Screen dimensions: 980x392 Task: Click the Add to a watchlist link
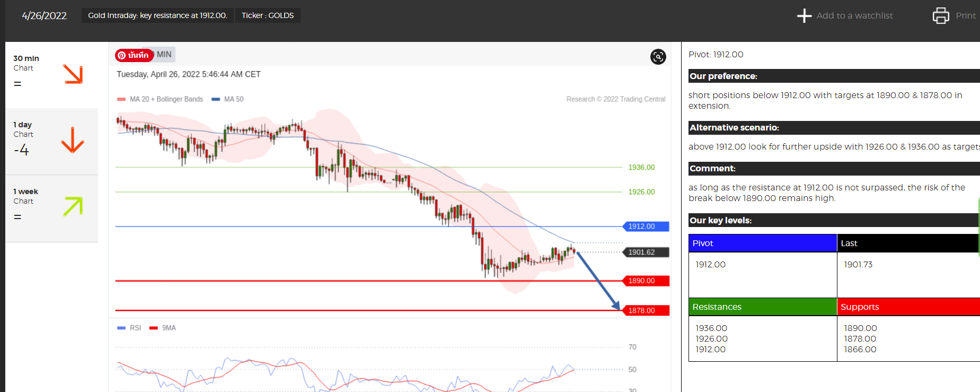(x=854, y=15)
